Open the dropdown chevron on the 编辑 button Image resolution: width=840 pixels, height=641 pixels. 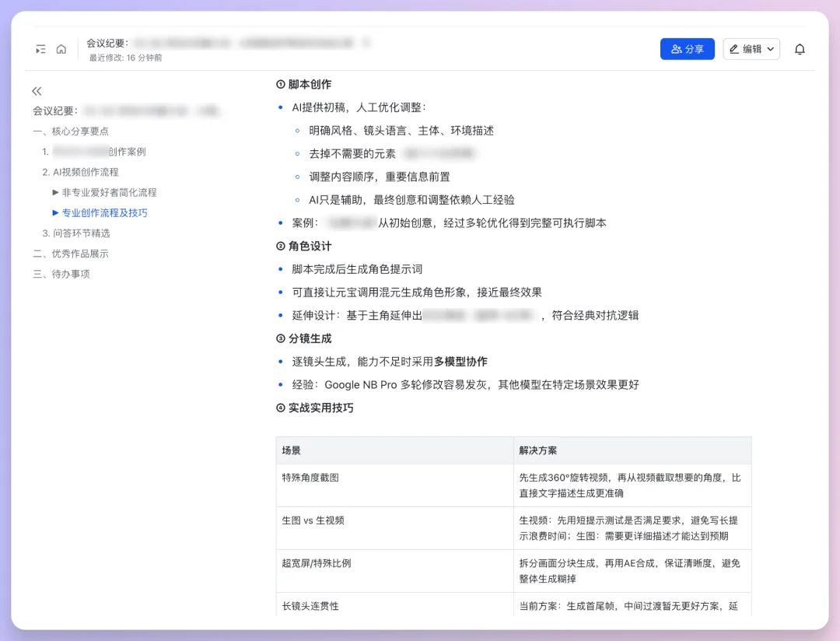[771, 48]
